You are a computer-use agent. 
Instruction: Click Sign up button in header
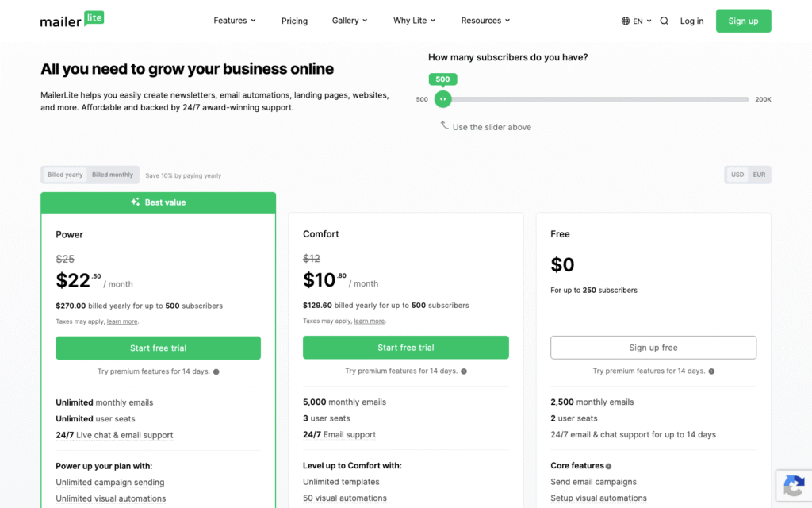tap(743, 21)
